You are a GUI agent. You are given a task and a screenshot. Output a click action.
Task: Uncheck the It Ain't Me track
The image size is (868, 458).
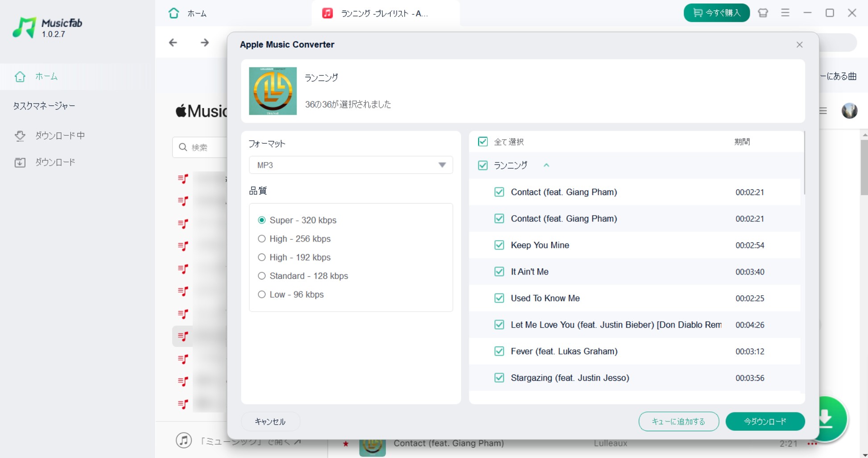(499, 271)
